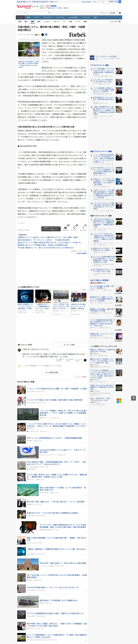This screenshot has height=644, width=138.
Task: Click the Forbes JAPAN logo
Action: coord(77,35)
